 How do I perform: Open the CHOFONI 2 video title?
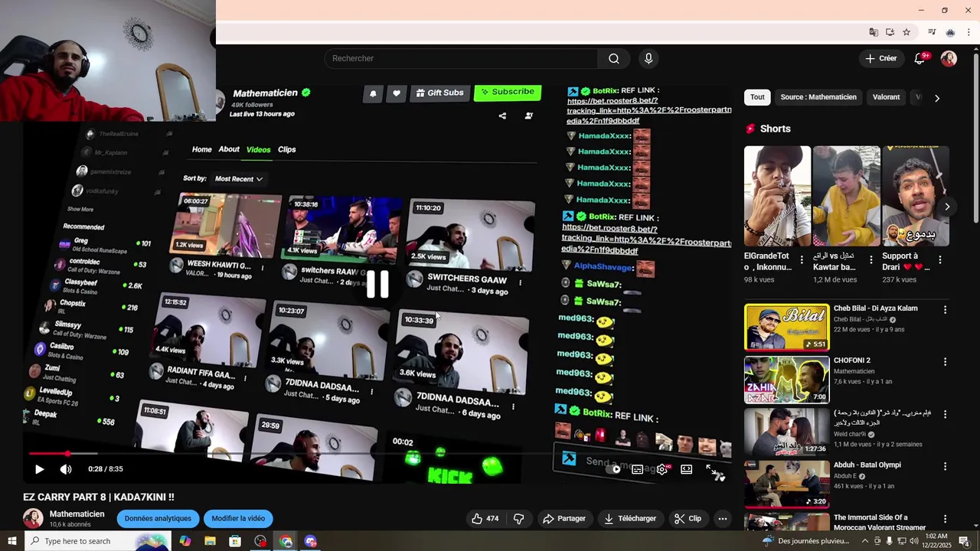pyautogui.click(x=852, y=360)
